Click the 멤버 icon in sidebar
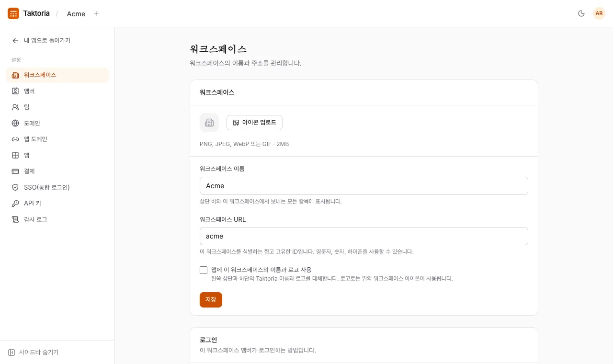 (15, 91)
